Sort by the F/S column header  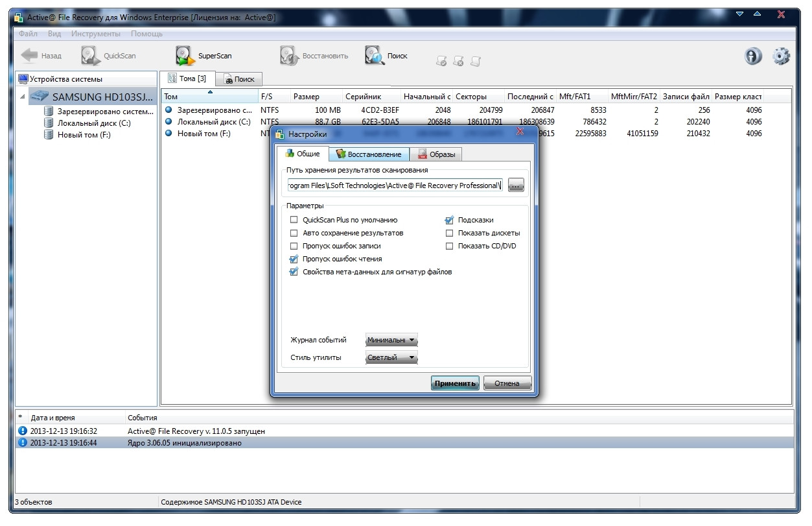(x=274, y=97)
